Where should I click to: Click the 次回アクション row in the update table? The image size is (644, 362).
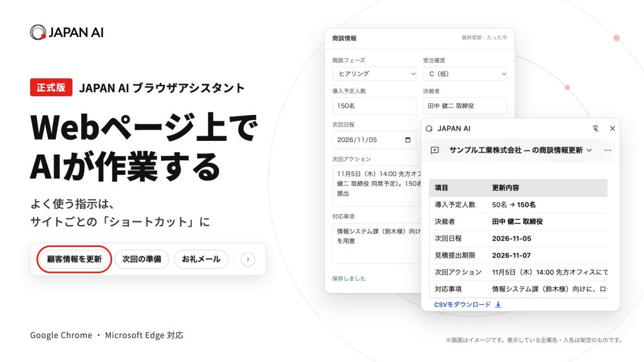tap(518, 272)
